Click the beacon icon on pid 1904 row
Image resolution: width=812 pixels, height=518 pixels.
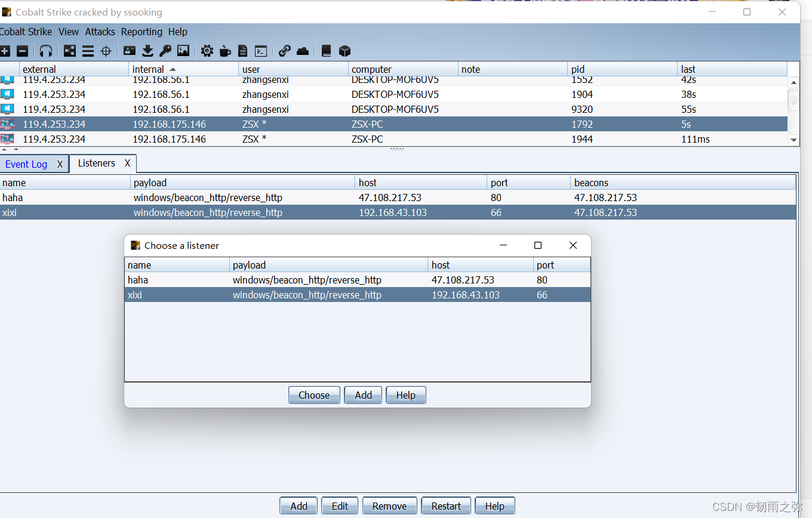pos(7,94)
